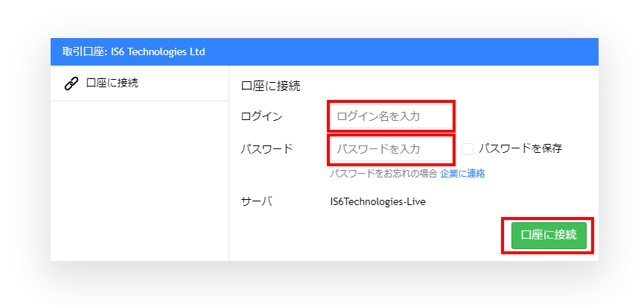This screenshot has width=644, height=305.
Task: Select the 口座に接続 sidebar tab
Action: [140, 83]
